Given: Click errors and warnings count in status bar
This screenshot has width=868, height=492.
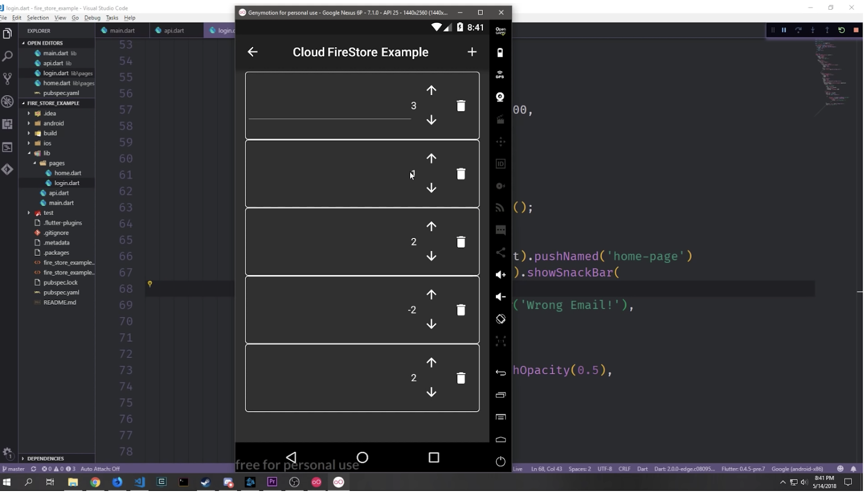Looking at the screenshot, I should pos(59,469).
